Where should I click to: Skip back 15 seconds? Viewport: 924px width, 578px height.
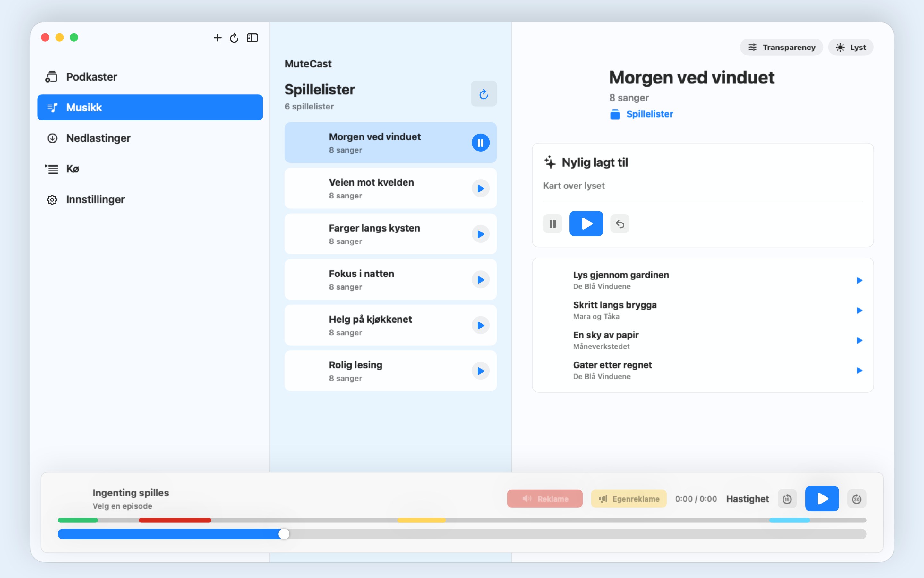tap(787, 499)
